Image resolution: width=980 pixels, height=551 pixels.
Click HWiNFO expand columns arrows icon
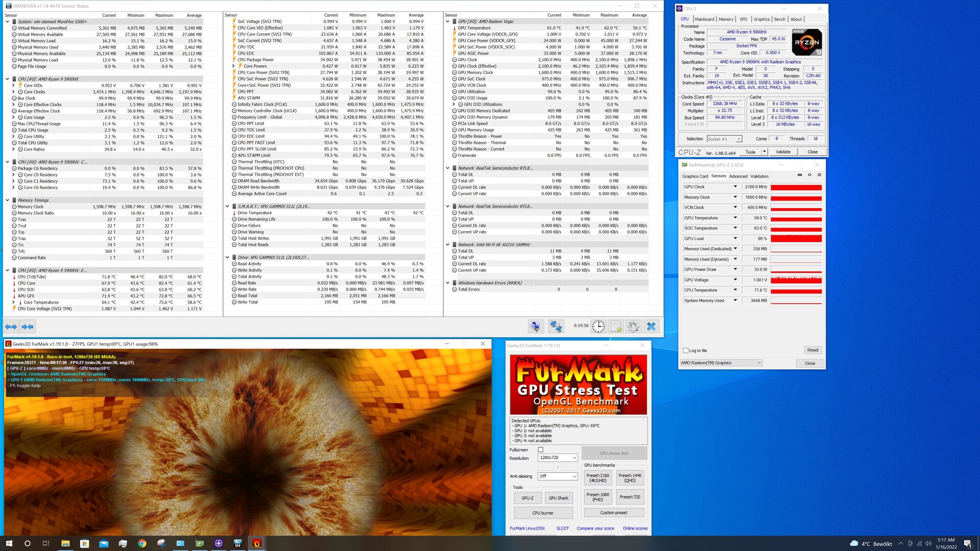point(11,327)
